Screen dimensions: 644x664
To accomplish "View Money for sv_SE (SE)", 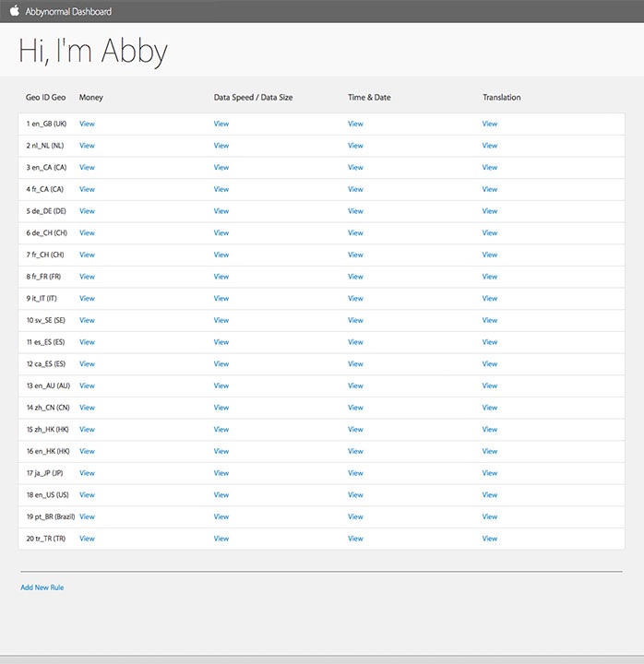I will click(87, 320).
